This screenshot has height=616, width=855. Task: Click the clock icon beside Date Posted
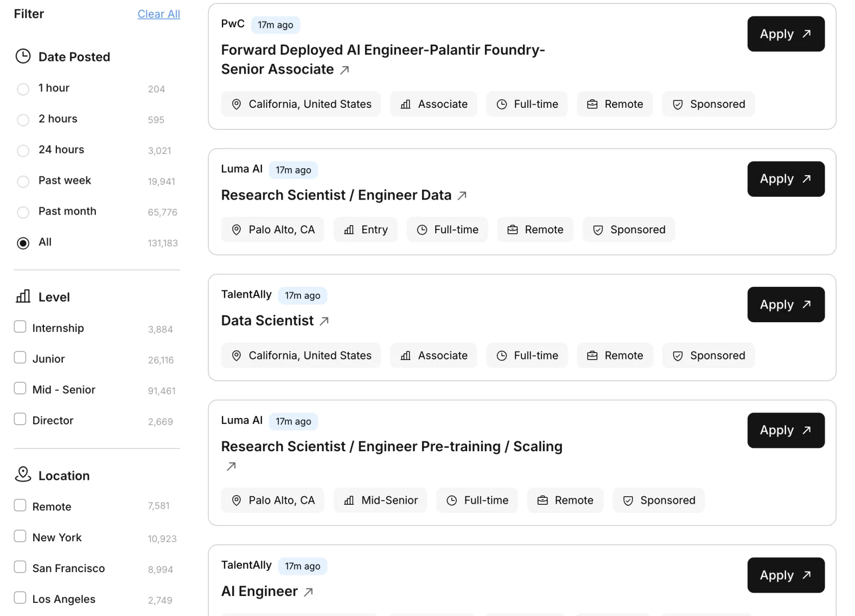click(23, 56)
